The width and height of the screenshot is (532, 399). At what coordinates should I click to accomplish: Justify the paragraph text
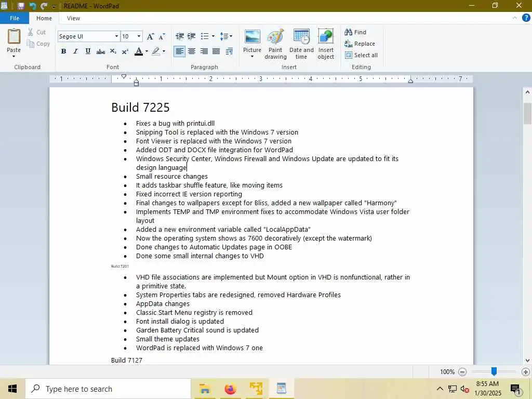(x=216, y=51)
